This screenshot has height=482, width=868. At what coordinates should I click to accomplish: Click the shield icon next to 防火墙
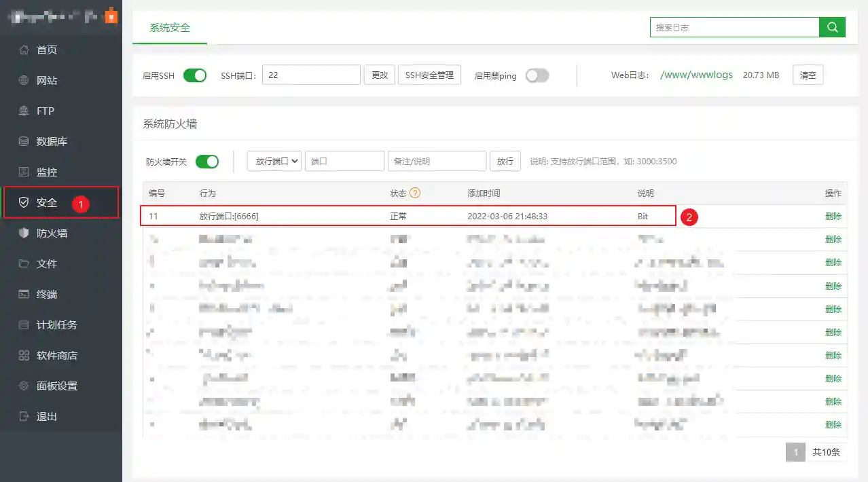[x=24, y=233]
